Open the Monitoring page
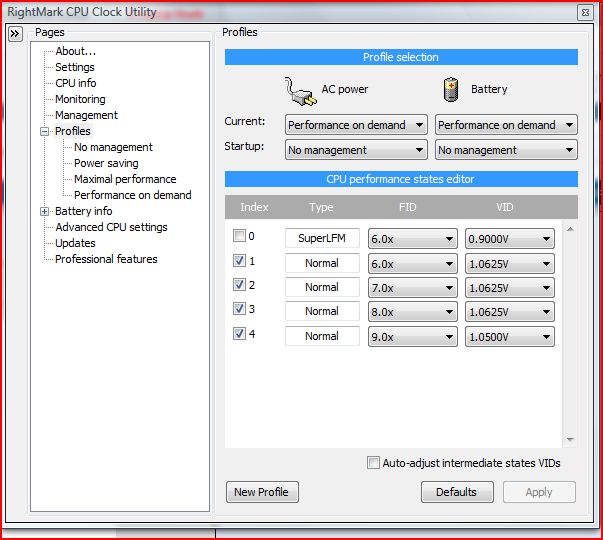The image size is (603, 540). tap(80, 99)
